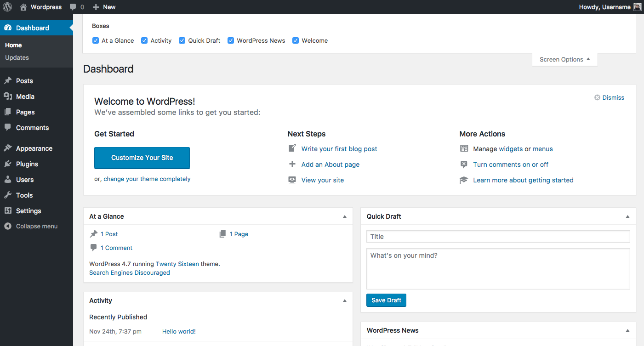The image size is (644, 346).
Task: Open Howdy, Username account menu
Action: tap(610, 7)
